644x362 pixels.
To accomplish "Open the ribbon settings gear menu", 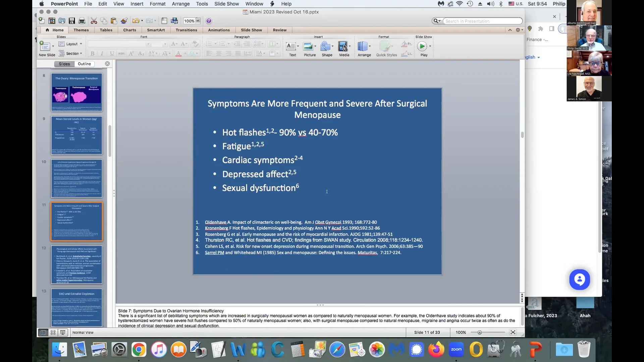I will 519,30.
